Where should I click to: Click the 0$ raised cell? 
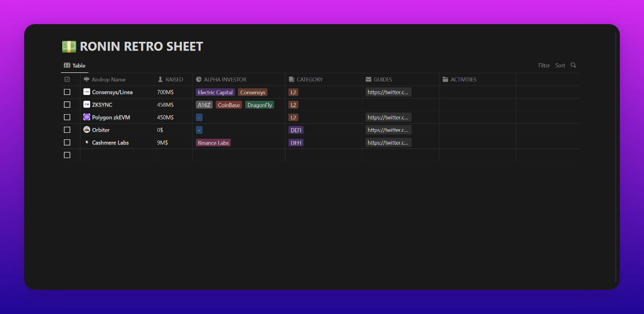173,130
